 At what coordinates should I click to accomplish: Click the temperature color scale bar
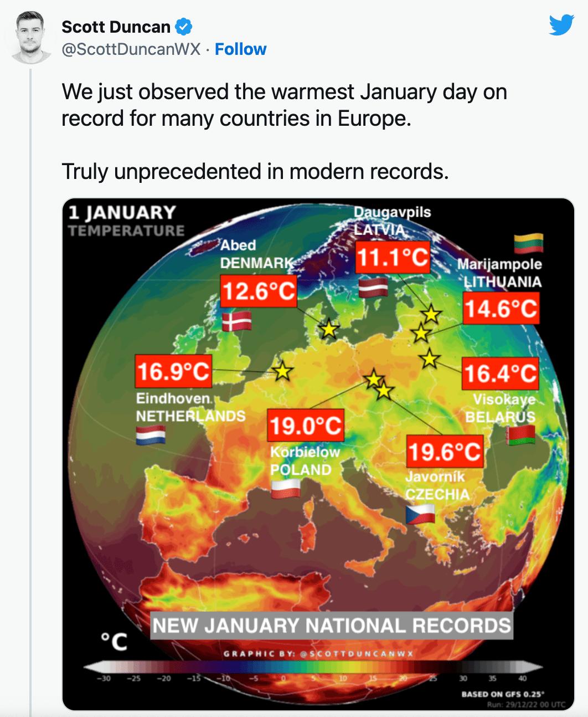tap(313, 668)
